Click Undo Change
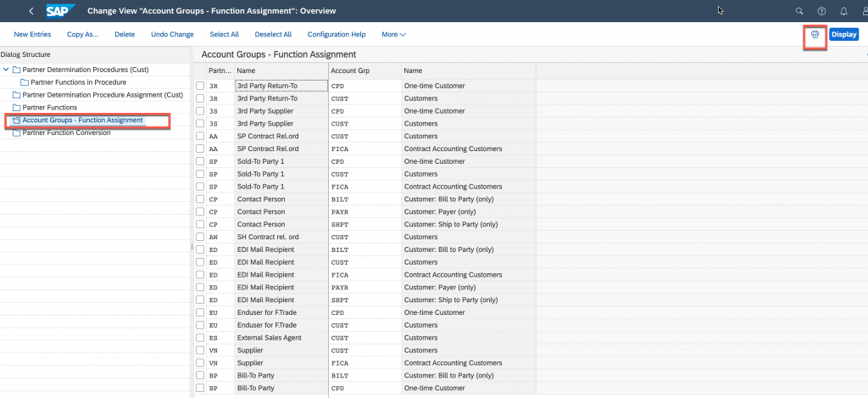 [x=172, y=34]
